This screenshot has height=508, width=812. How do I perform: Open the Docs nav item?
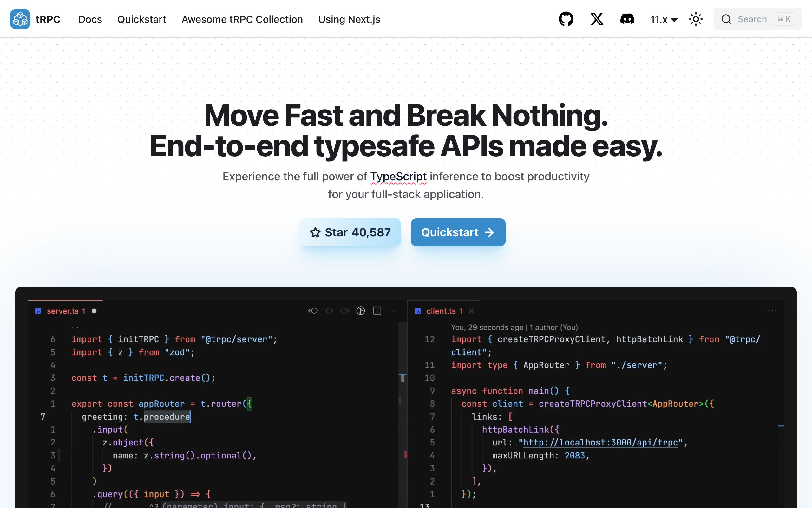coord(90,19)
